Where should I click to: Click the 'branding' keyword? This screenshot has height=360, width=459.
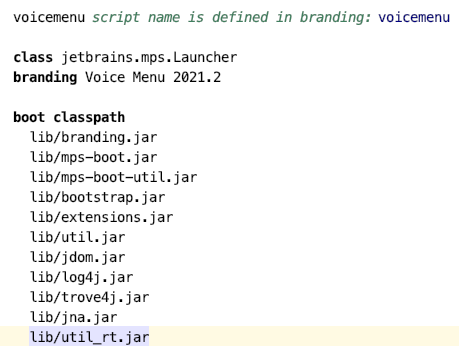[45, 77]
